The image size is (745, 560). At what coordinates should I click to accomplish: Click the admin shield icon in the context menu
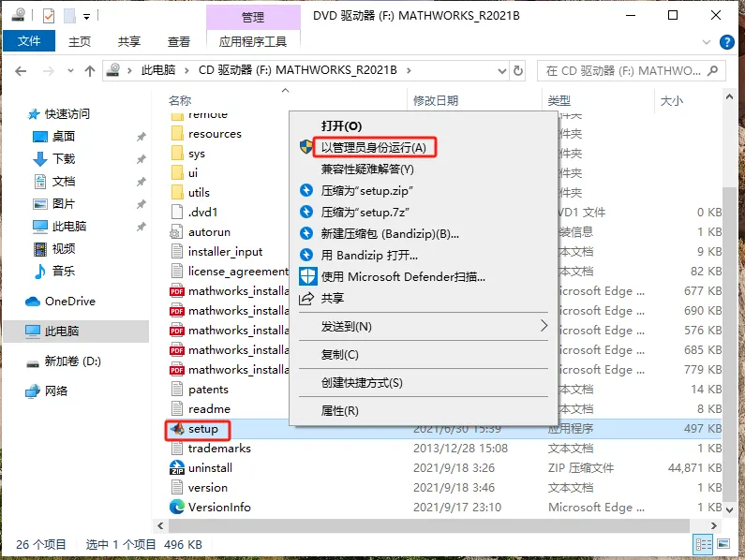tap(306, 147)
